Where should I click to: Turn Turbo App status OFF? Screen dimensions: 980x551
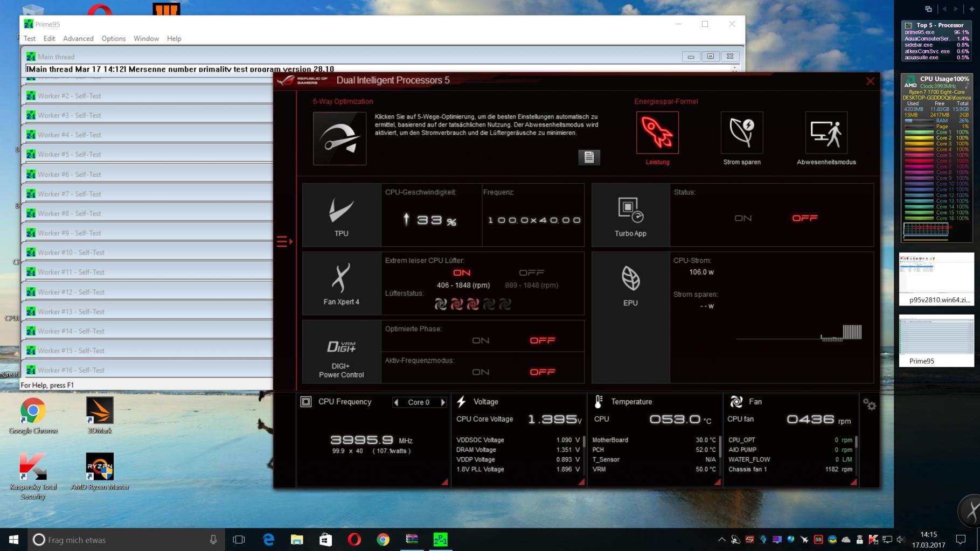[805, 218]
